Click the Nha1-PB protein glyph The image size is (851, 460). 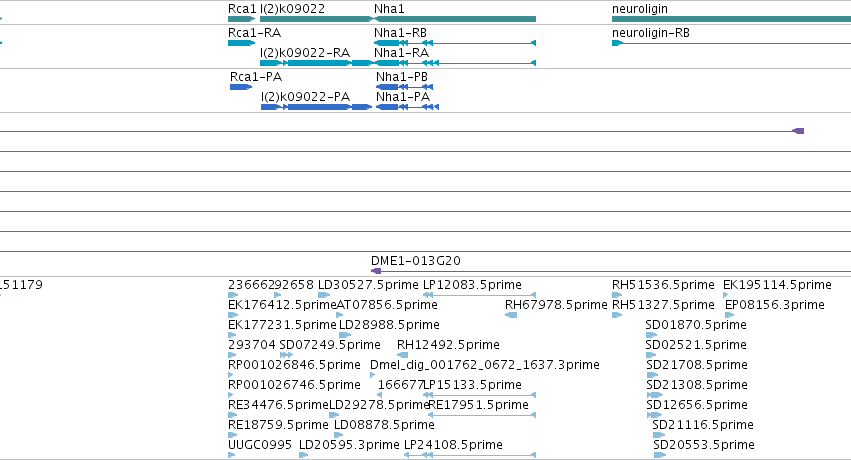(x=404, y=87)
